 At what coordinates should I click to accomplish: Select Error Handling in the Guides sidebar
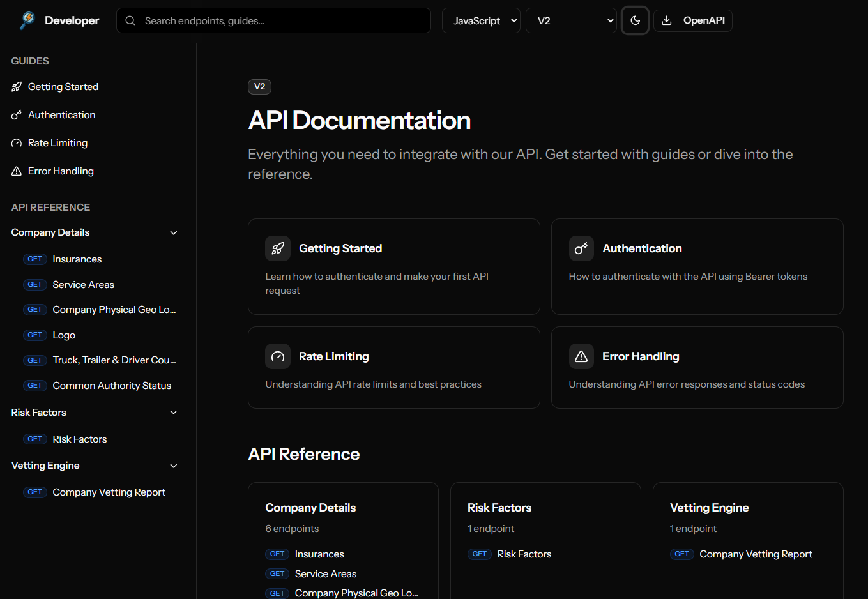point(60,171)
